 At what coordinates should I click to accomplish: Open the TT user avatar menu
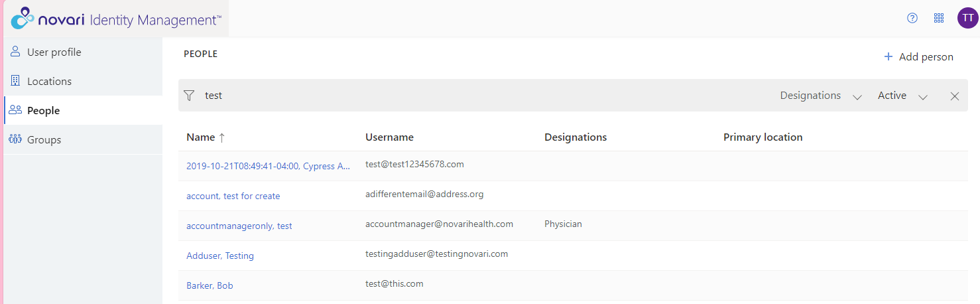tap(968, 18)
